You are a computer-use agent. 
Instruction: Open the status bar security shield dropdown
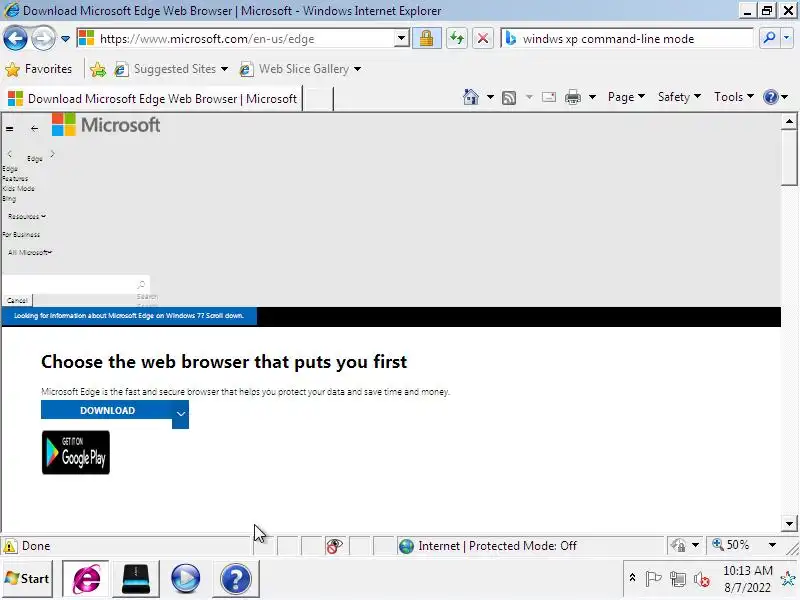(685, 546)
